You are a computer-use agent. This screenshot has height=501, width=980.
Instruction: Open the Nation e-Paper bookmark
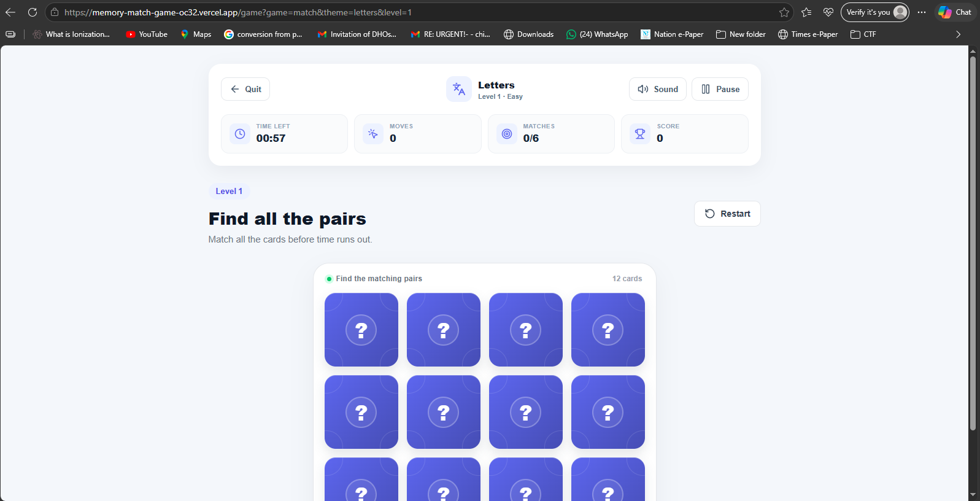click(672, 34)
